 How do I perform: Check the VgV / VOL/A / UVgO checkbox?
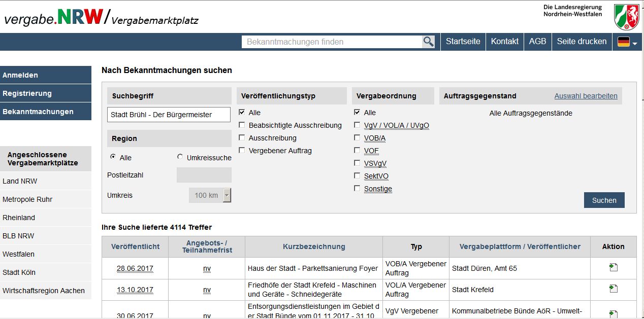358,125
